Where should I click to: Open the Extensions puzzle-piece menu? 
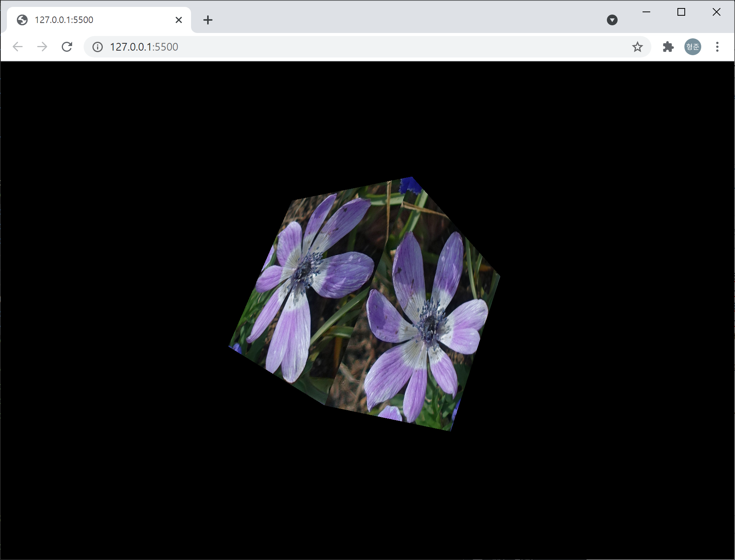(668, 47)
